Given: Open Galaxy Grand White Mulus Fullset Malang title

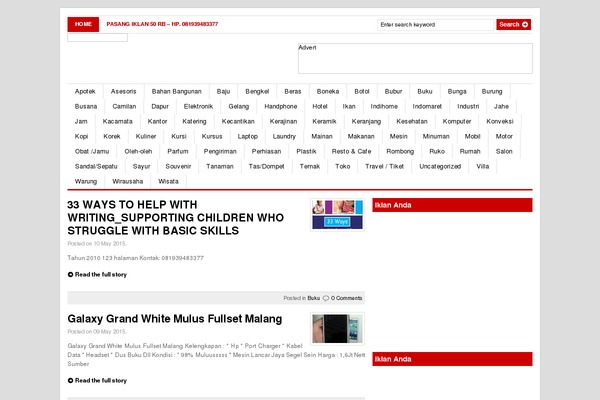Looking at the screenshot, I should point(175,319).
